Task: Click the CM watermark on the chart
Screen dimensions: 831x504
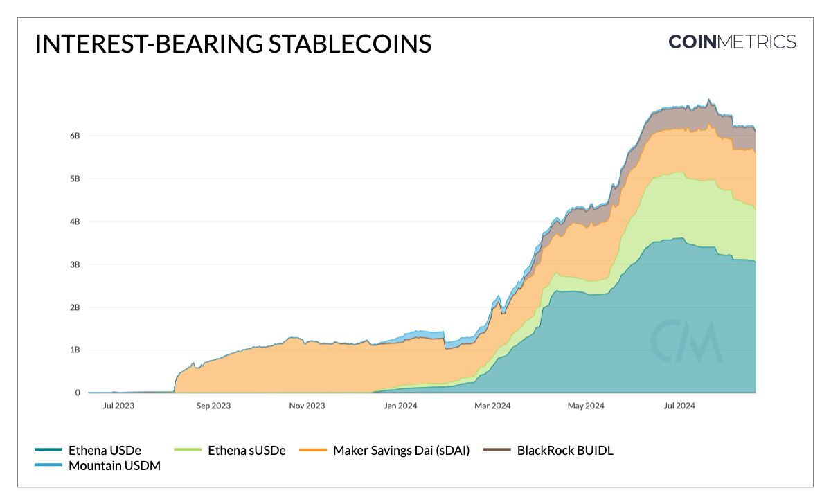Action: click(x=686, y=342)
